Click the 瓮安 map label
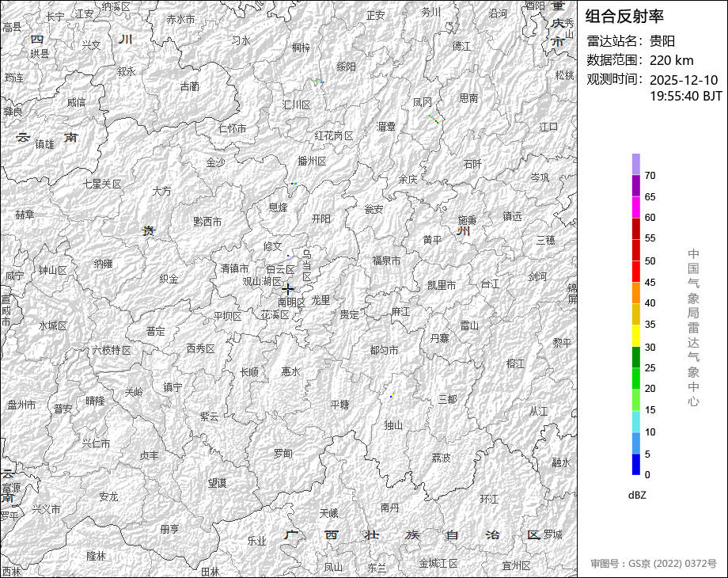Screen dimensions: 728x578 coord(373,210)
